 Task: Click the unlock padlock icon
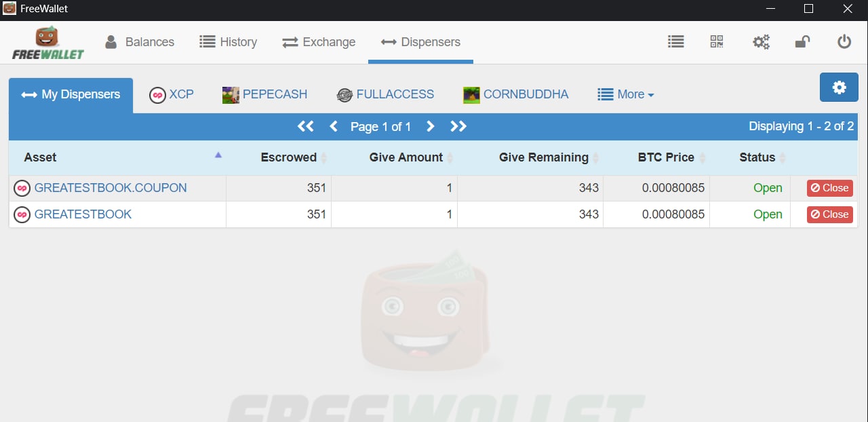[802, 42]
